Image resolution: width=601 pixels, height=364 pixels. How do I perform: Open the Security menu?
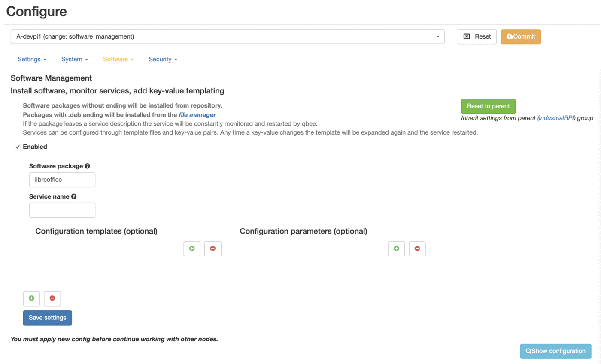pyautogui.click(x=163, y=60)
